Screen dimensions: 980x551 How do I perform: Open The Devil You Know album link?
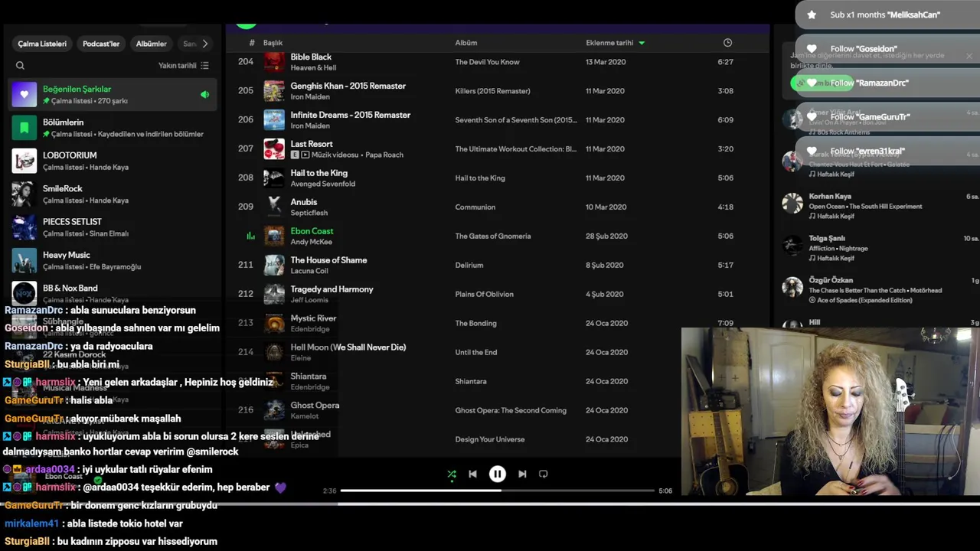click(487, 62)
